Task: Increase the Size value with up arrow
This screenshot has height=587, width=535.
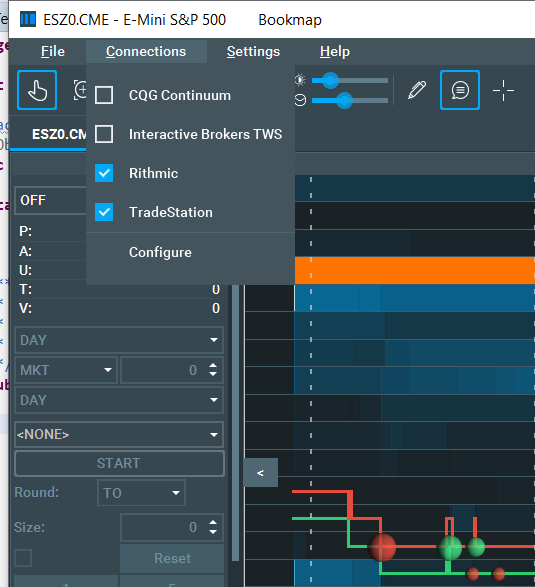Action: (x=213, y=523)
